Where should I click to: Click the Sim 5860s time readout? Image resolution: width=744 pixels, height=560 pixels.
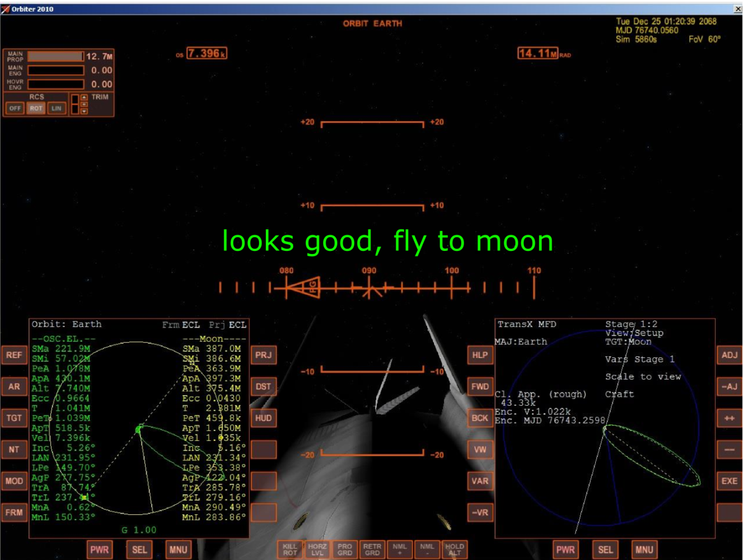coord(636,39)
